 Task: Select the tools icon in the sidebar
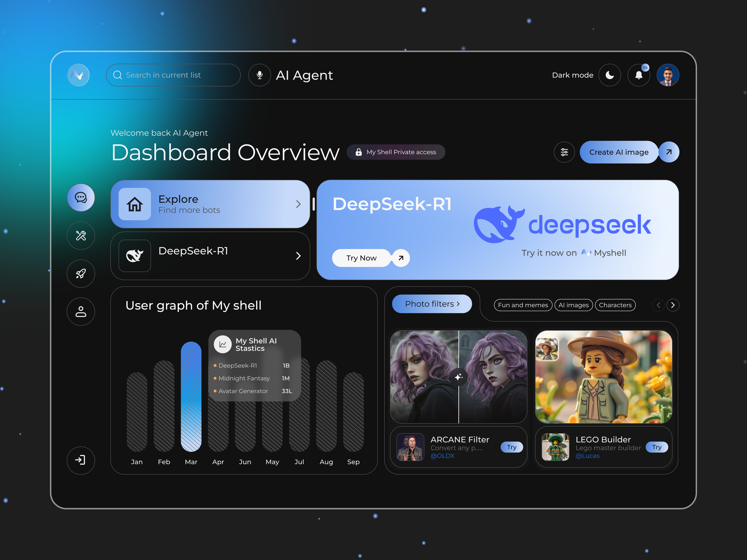[81, 236]
